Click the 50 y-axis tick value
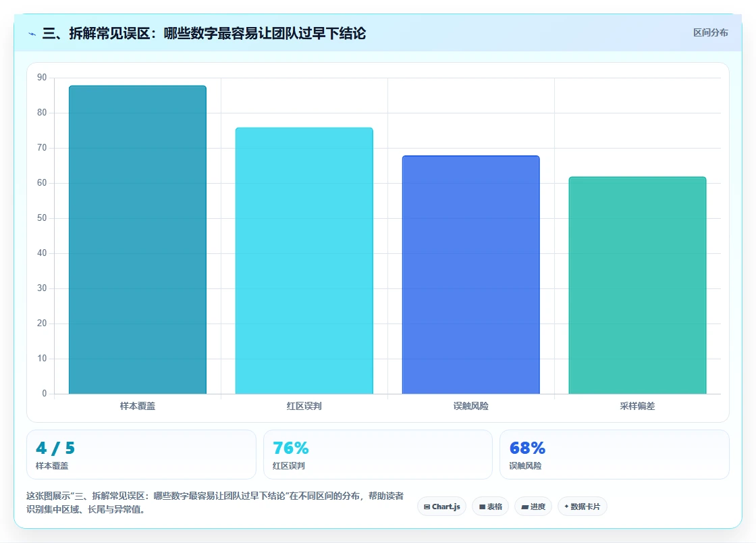 tap(42, 218)
